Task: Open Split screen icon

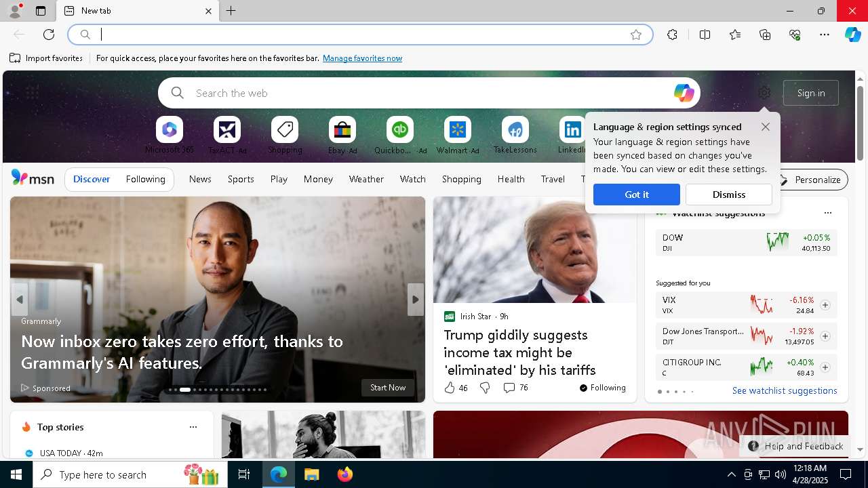Action: click(x=705, y=35)
